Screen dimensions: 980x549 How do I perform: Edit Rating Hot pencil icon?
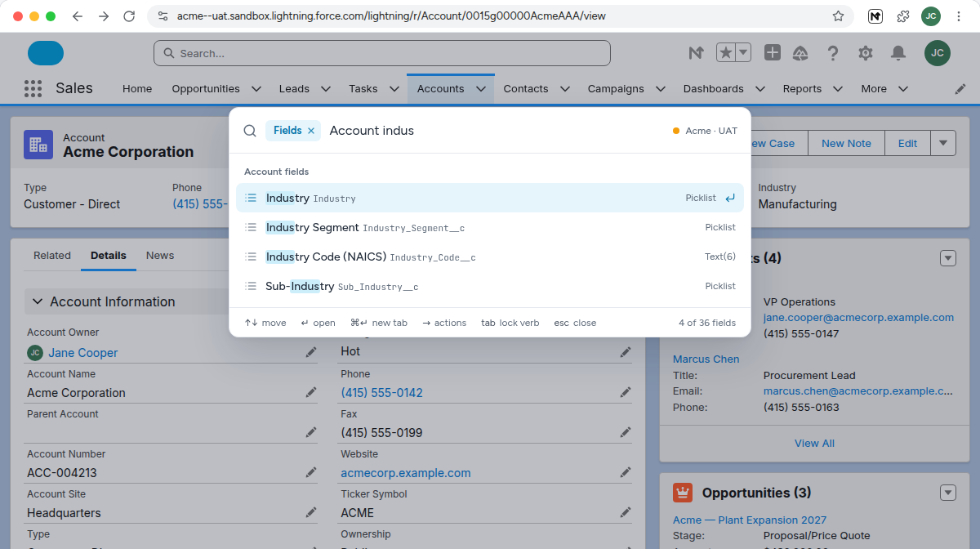point(625,352)
